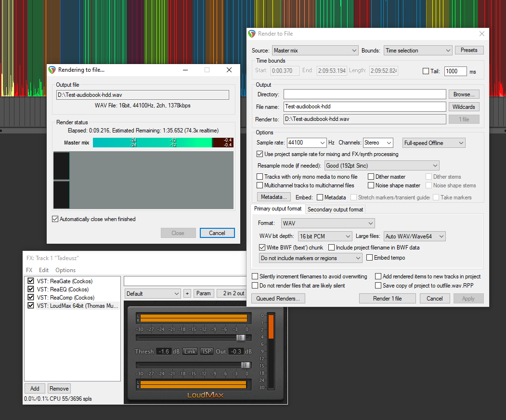This screenshot has width=506, height=420.
Task: Uncheck Automatically close when finished
Action: click(x=55, y=219)
